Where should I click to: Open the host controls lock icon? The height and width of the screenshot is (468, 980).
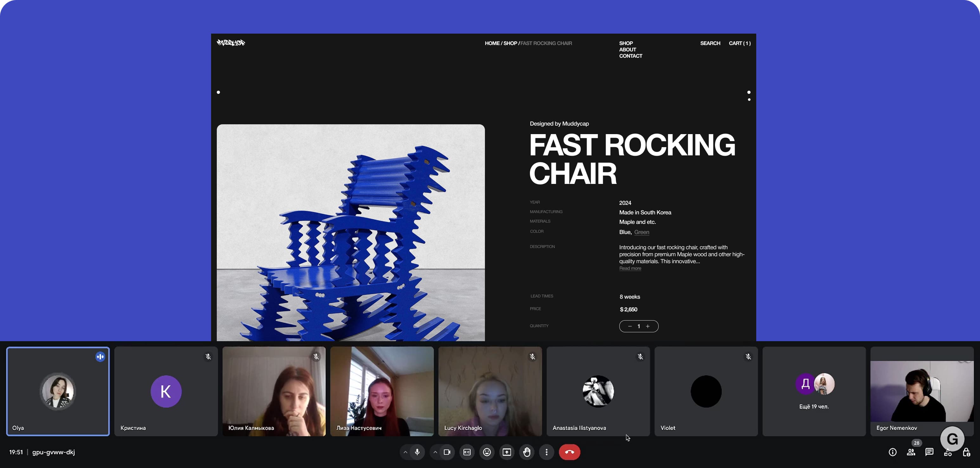click(966, 452)
